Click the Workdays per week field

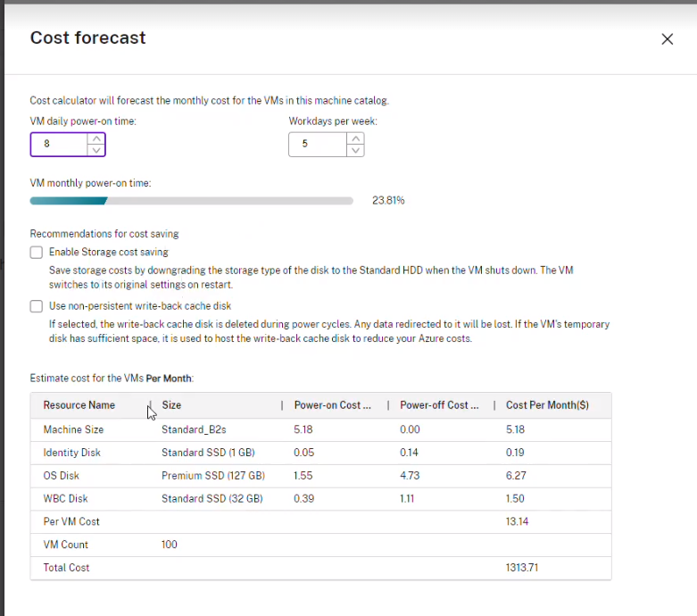317,144
